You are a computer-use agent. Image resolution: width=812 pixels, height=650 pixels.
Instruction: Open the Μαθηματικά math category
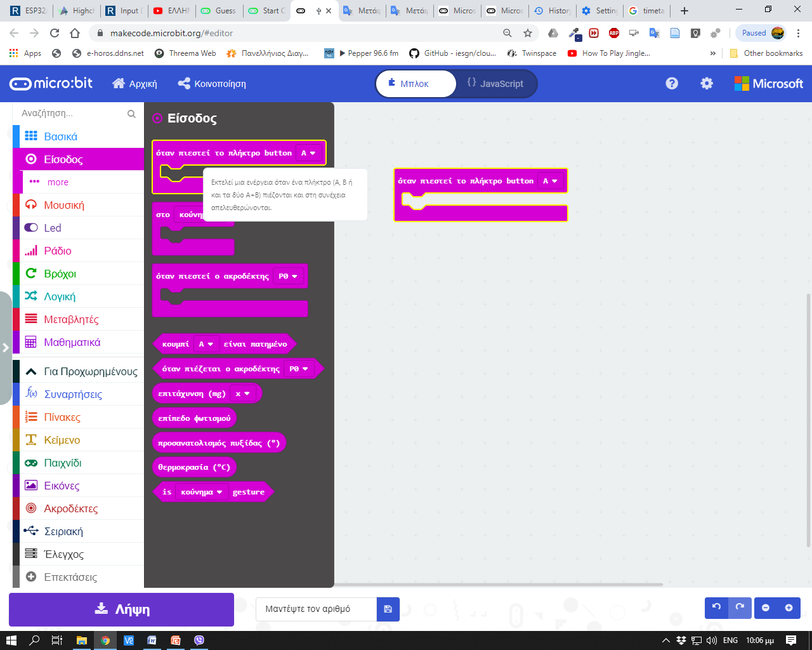(79, 342)
